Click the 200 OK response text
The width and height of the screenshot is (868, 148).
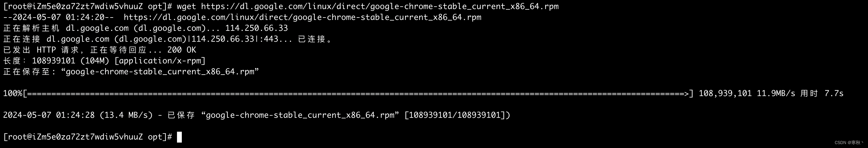tap(182, 50)
